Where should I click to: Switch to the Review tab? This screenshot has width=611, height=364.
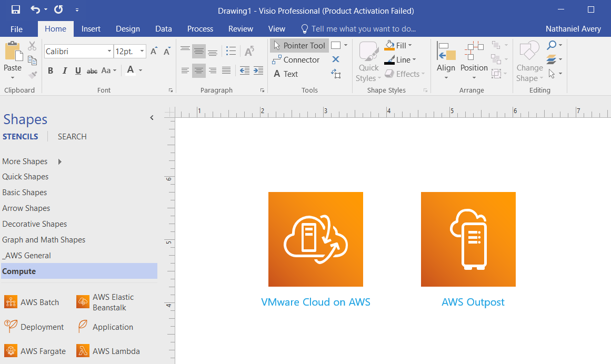[241, 29]
